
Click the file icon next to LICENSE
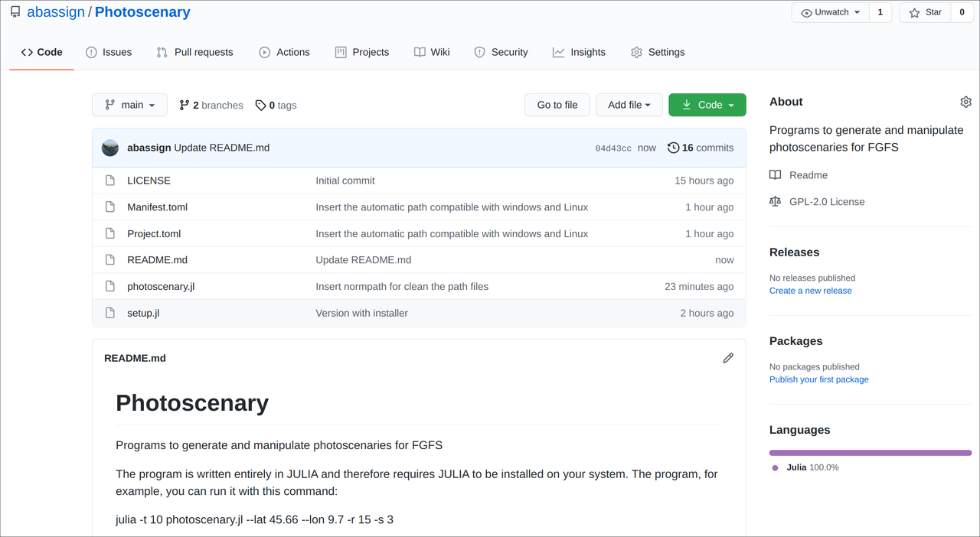point(110,181)
